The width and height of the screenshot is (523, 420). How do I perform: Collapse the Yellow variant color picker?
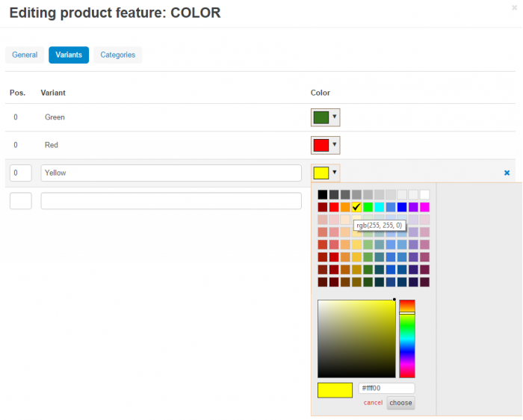[x=325, y=173]
